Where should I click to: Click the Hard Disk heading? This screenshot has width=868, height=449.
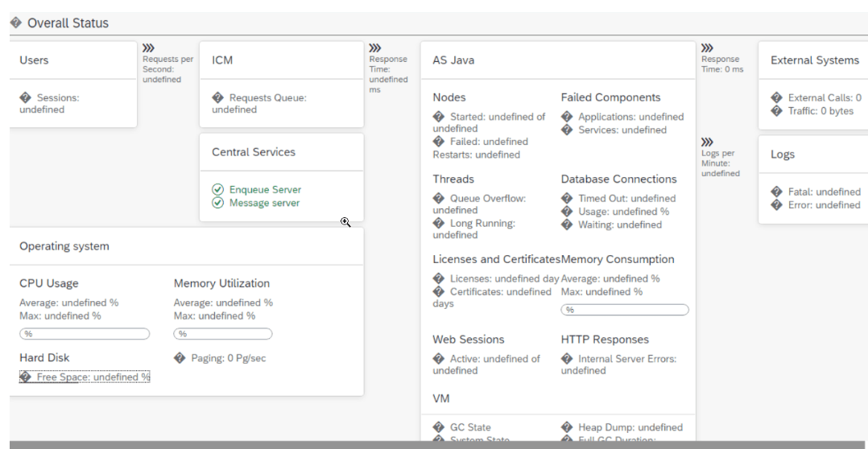click(x=44, y=358)
